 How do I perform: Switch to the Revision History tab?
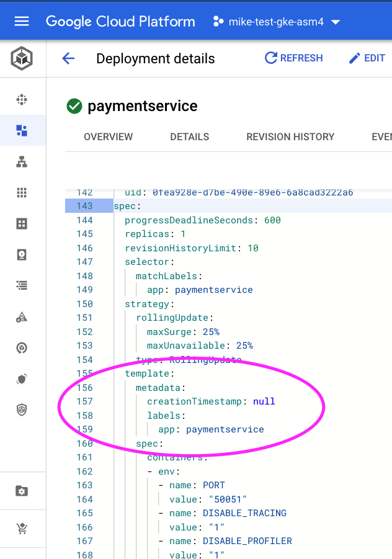point(290,136)
